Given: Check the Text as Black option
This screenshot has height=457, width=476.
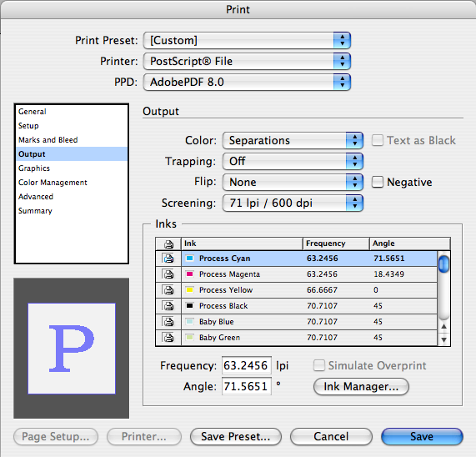Looking at the screenshot, I should (378, 140).
